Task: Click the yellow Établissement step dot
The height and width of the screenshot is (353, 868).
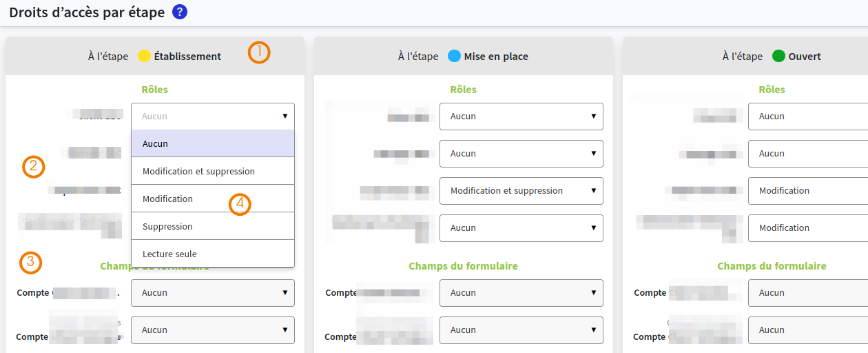Action: pos(145,57)
